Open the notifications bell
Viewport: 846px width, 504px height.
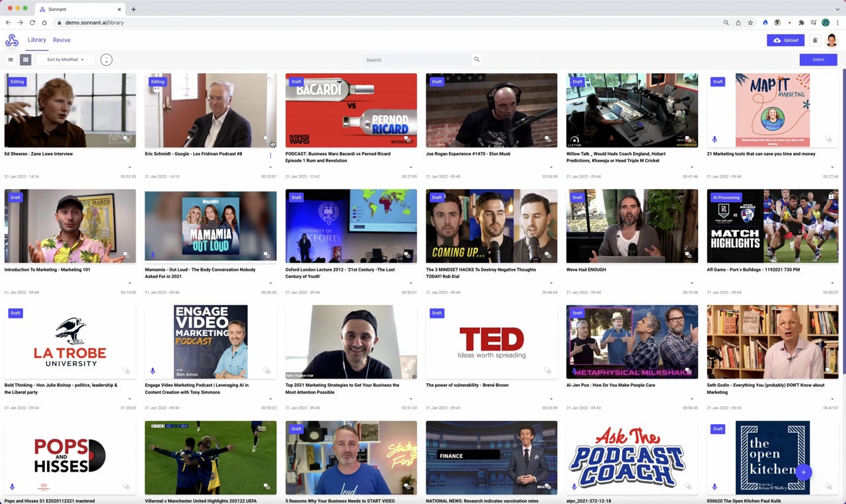[x=815, y=40]
